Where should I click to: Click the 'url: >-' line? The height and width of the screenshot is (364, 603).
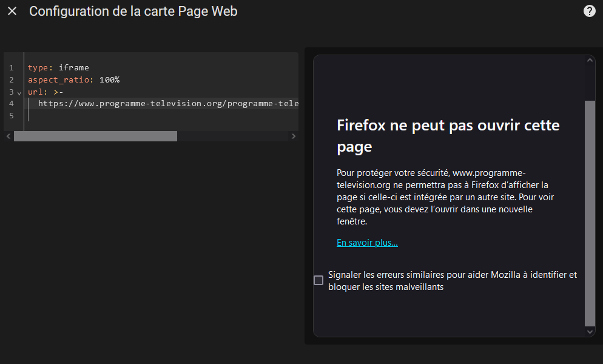45,92
